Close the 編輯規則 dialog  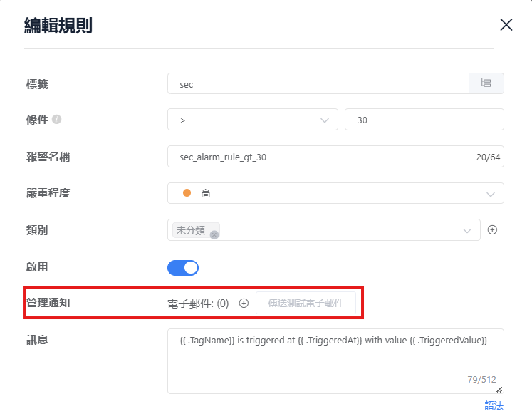506,25
